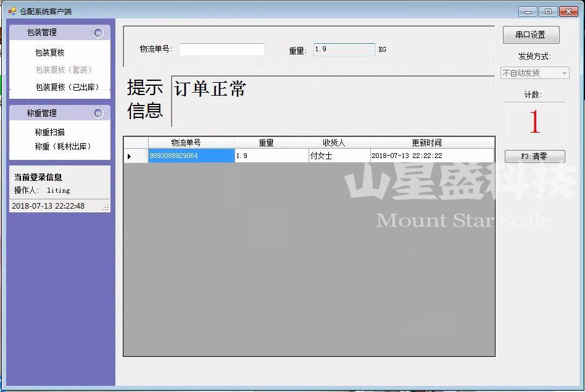The image size is (585, 392).
Task: Select the cell 9893088929064
Action: (191, 156)
